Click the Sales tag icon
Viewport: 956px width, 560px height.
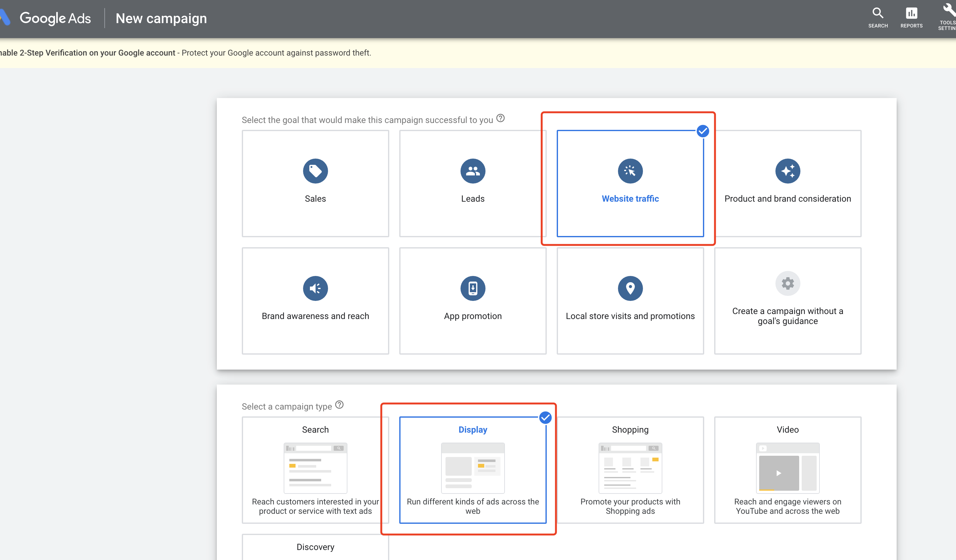coord(315,171)
